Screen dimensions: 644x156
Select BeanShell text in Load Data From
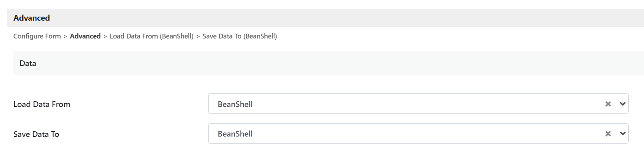click(235, 104)
